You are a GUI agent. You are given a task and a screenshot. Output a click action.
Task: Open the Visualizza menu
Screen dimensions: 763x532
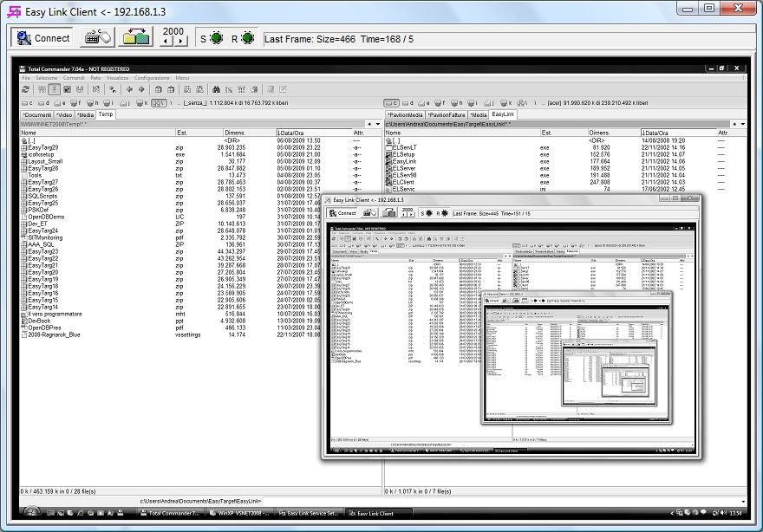(117, 78)
